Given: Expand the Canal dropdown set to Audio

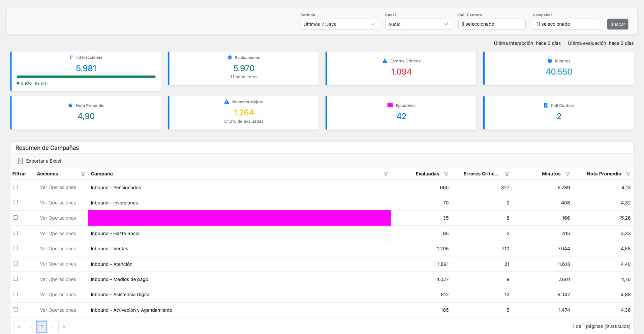Looking at the screenshot, I should [418, 24].
